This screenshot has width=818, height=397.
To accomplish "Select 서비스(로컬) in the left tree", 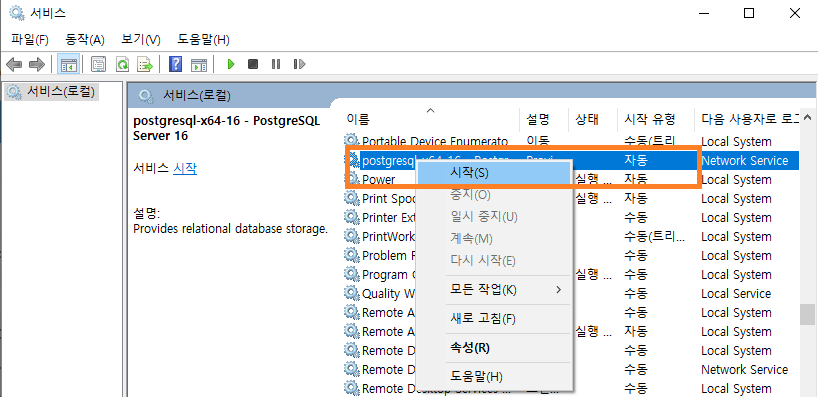I will point(51,92).
